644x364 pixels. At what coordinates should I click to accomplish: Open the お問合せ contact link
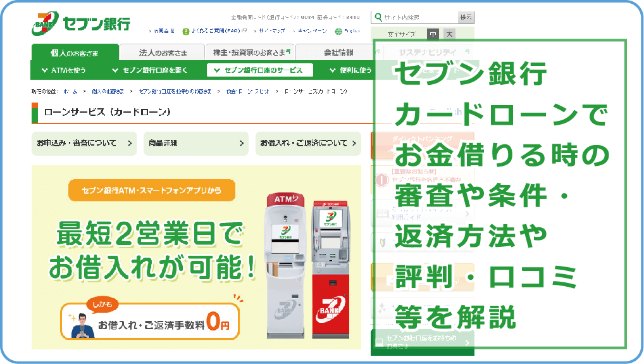click(164, 31)
